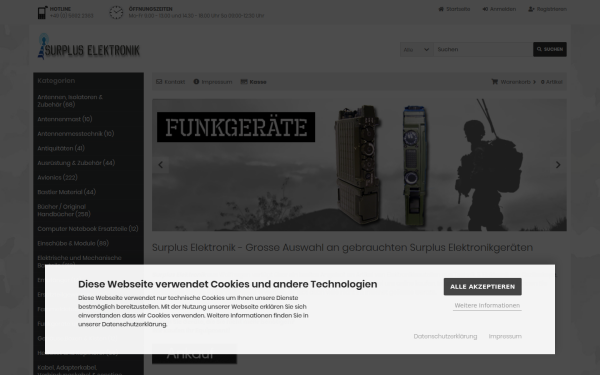
Task: Click the user-plus icon beside Registrieren
Action: click(531, 9)
